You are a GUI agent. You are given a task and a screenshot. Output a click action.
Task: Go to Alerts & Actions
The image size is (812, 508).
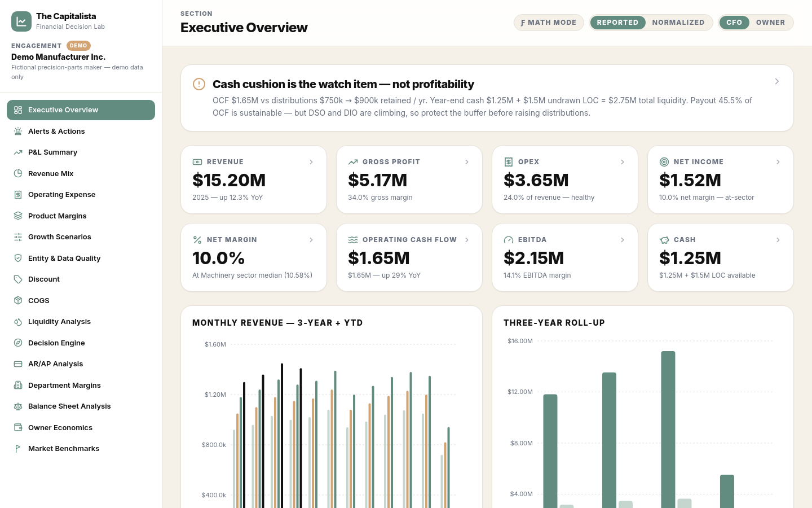click(x=81, y=132)
